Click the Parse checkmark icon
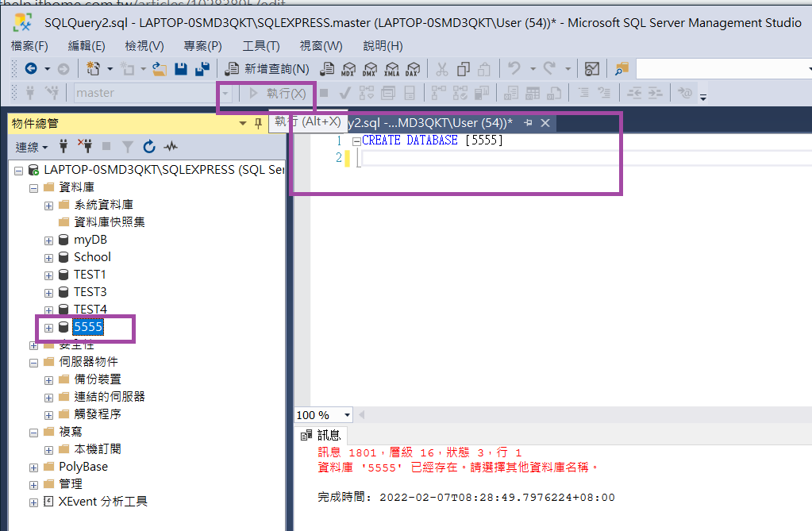812x531 pixels. (x=345, y=93)
